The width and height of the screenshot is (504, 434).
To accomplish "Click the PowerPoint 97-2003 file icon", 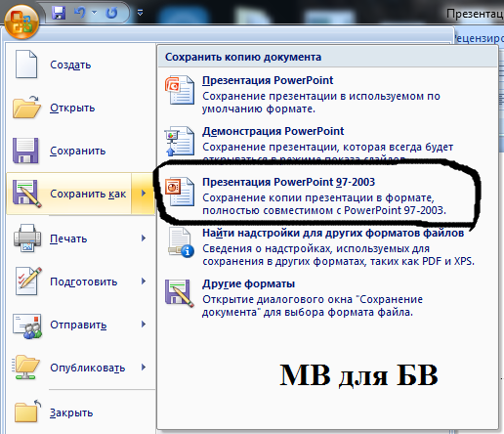I will click(x=180, y=192).
